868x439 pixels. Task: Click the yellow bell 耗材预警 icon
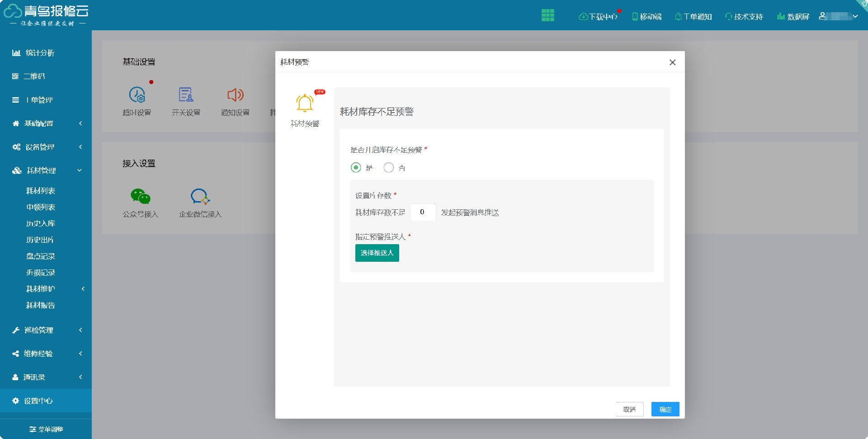305,103
